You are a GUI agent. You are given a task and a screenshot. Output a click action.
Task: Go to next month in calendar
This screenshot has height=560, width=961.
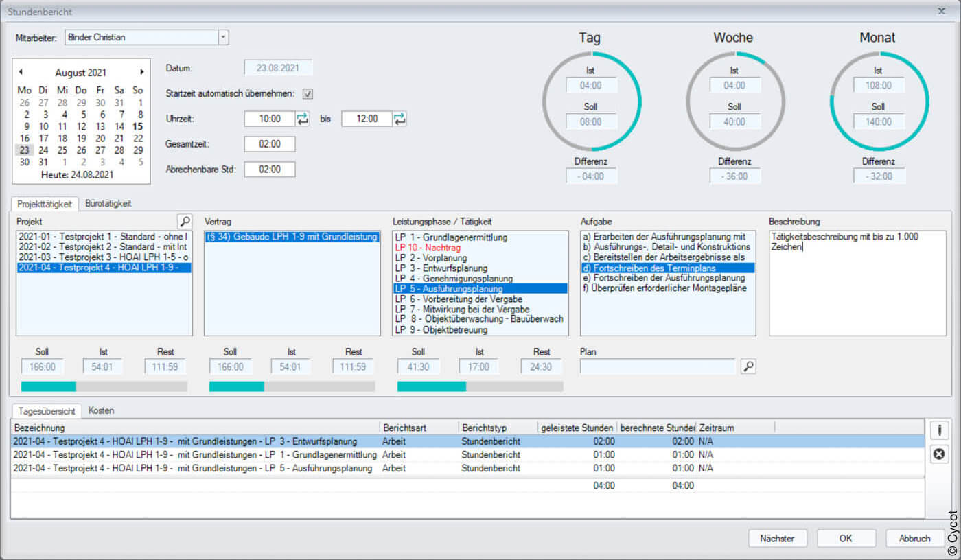pos(142,72)
